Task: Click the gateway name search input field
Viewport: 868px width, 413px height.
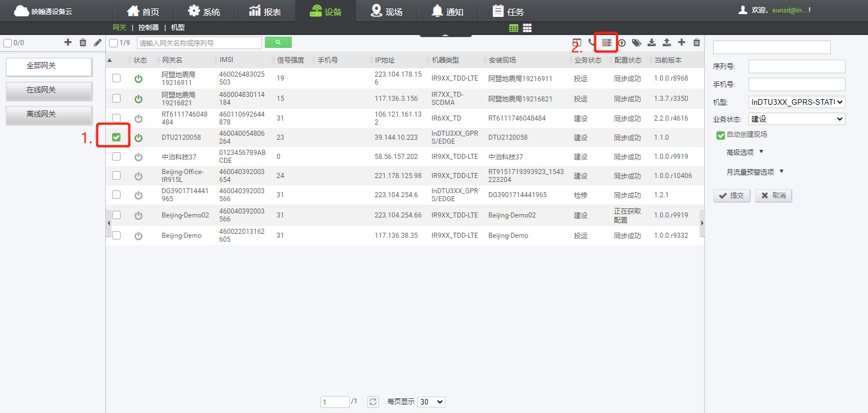Action: (199, 43)
